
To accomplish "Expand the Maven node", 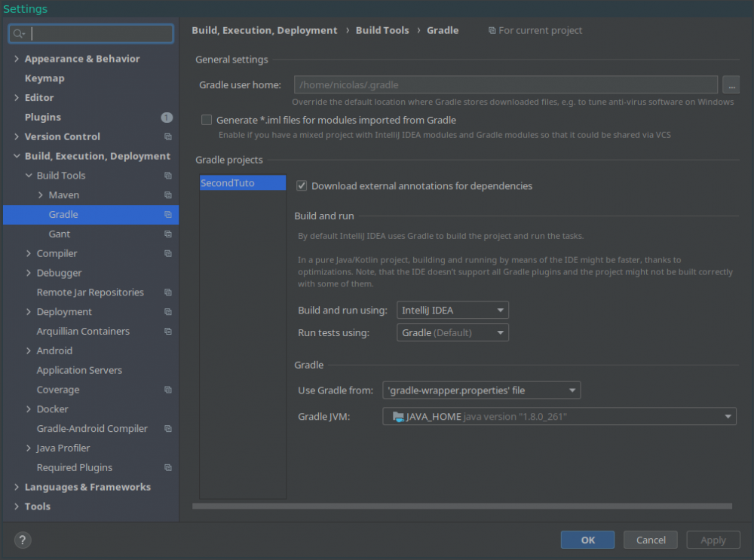I will [41, 195].
